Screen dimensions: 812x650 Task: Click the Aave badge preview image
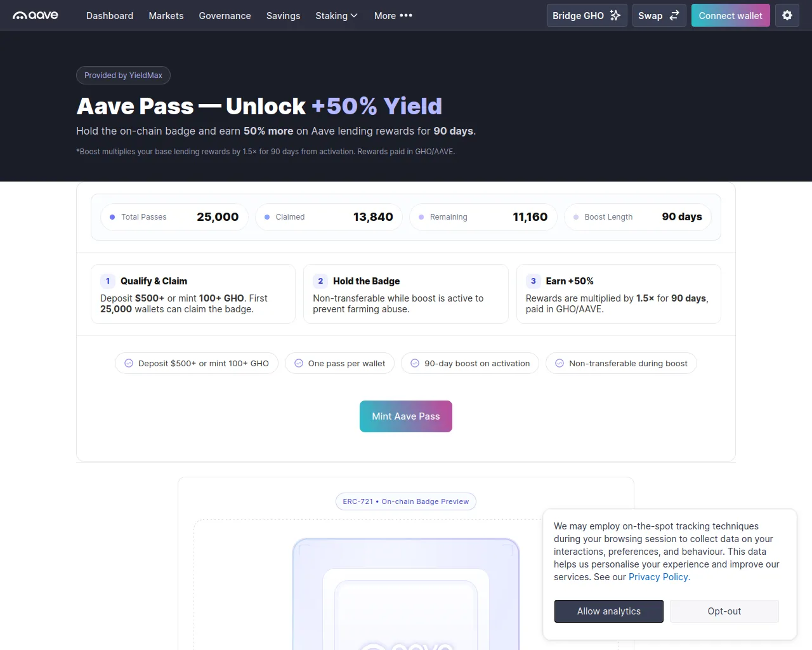[406, 594]
